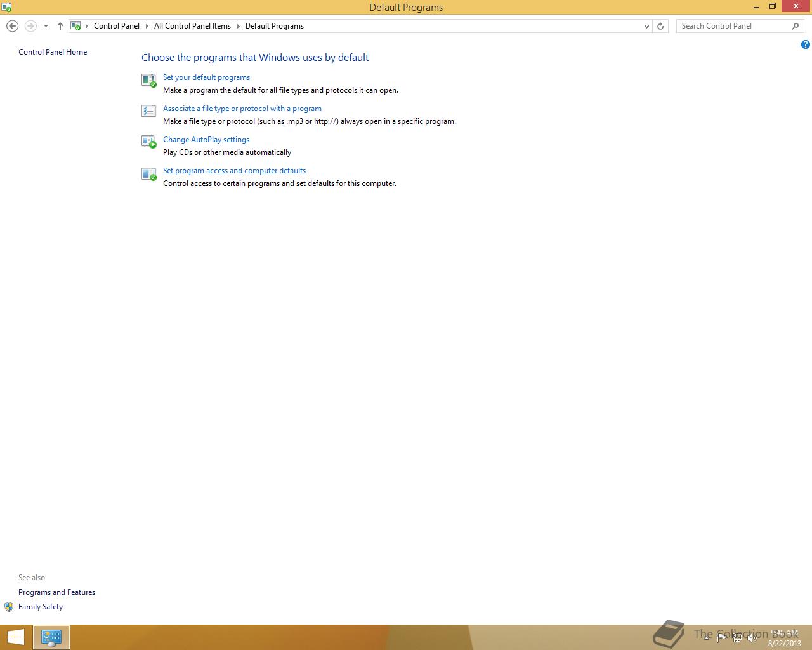Show hidden tray icons arrow

click(x=706, y=637)
